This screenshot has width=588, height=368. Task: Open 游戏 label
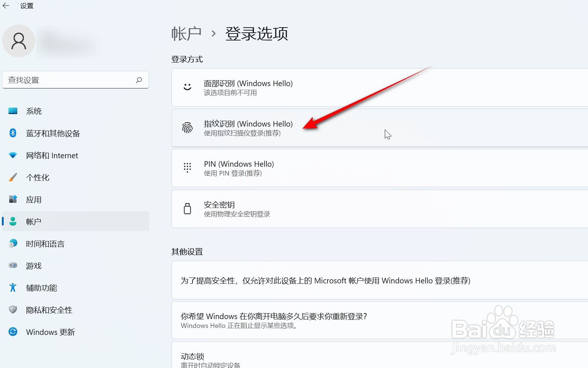click(x=34, y=266)
